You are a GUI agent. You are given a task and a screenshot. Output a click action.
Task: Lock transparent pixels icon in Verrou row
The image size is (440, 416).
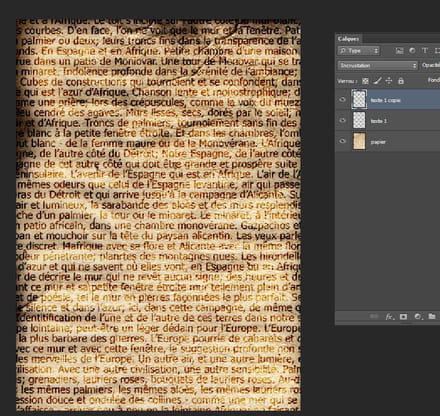(x=365, y=81)
